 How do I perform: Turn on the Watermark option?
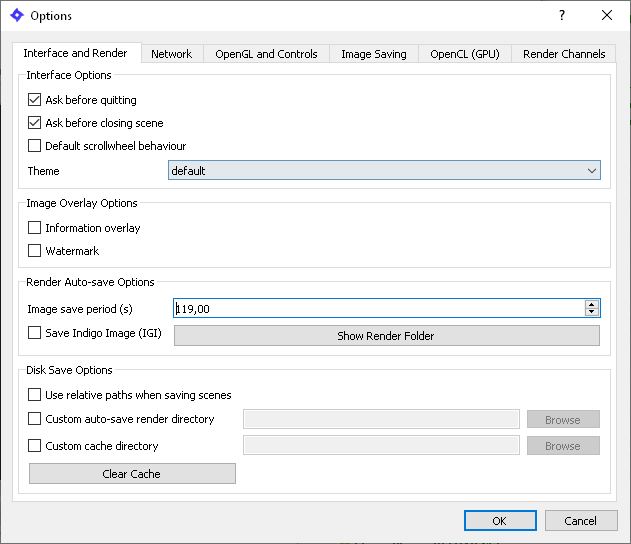pyautogui.click(x=36, y=251)
